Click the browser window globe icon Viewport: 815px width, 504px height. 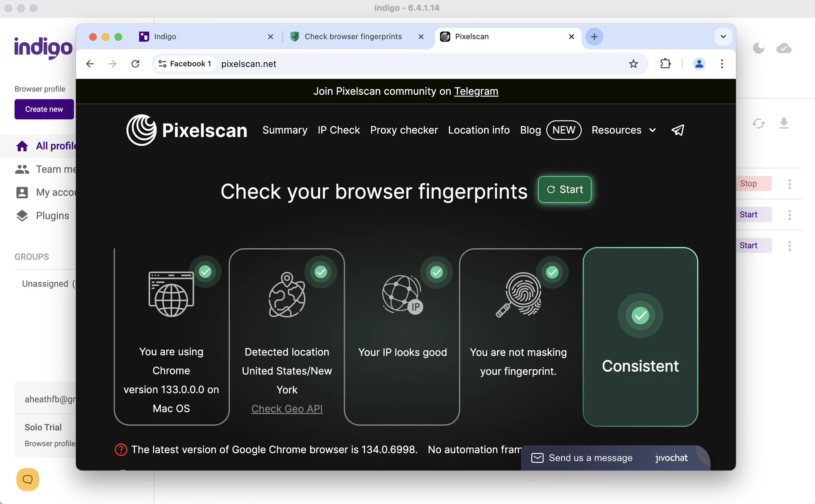171,294
